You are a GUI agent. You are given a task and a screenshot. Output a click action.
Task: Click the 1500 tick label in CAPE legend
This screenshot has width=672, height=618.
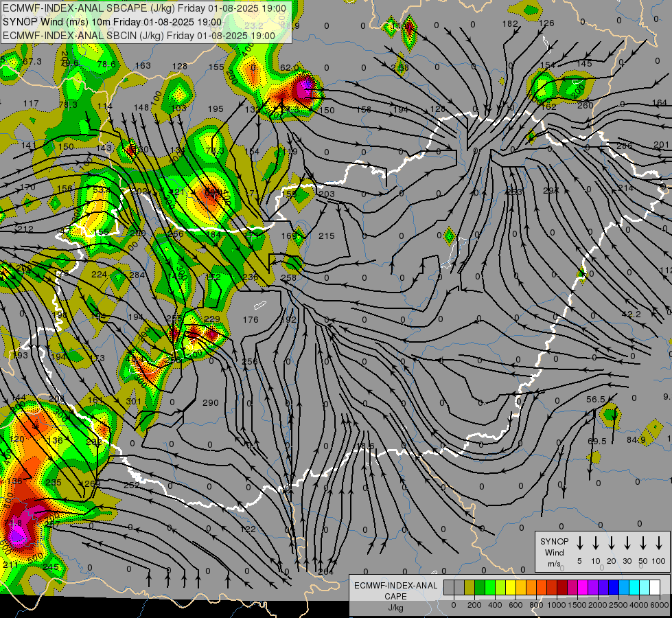pyautogui.click(x=577, y=605)
